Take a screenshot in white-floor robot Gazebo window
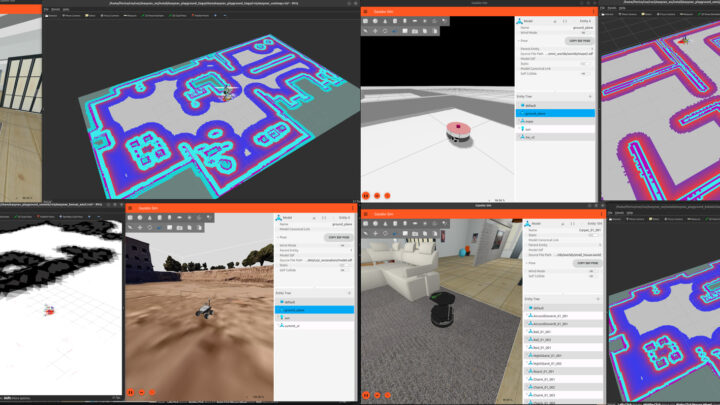Image resolution: width=720 pixels, height=405 pixels. click(415, 31)
